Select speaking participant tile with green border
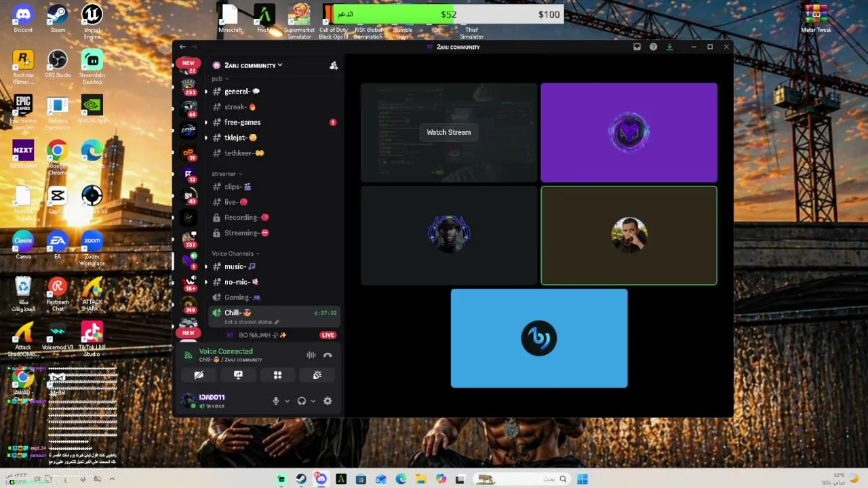 point(629,235)
